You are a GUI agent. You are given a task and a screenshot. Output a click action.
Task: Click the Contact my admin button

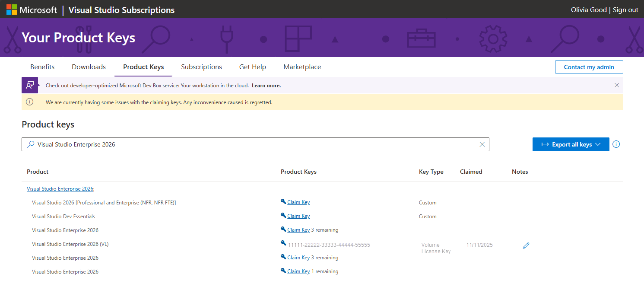(589, 67)
